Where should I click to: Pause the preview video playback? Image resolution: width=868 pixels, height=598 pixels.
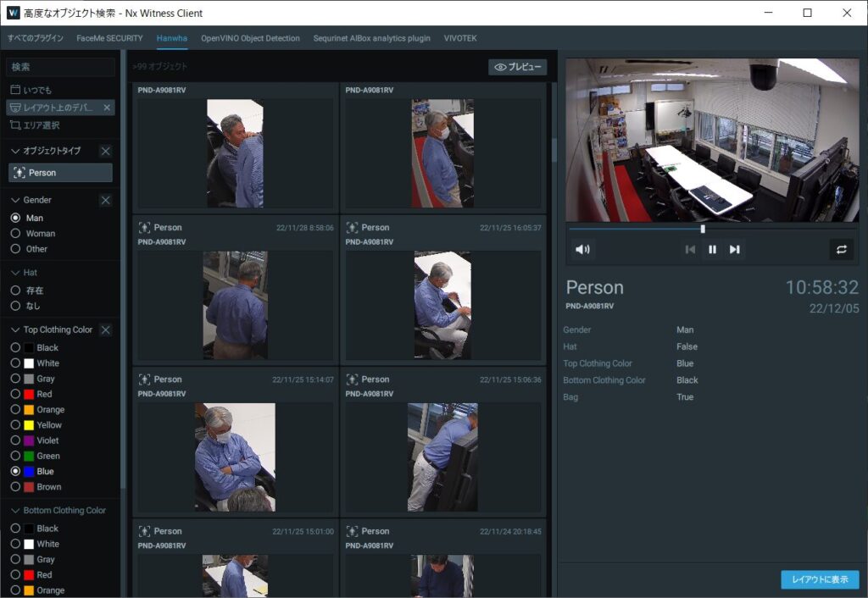pos(712,249)
